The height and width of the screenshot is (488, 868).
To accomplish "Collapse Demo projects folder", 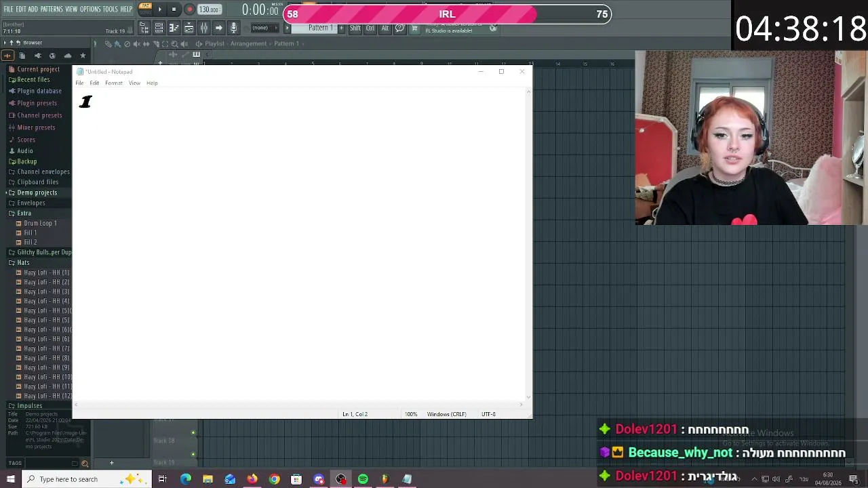I will [33, 192].
